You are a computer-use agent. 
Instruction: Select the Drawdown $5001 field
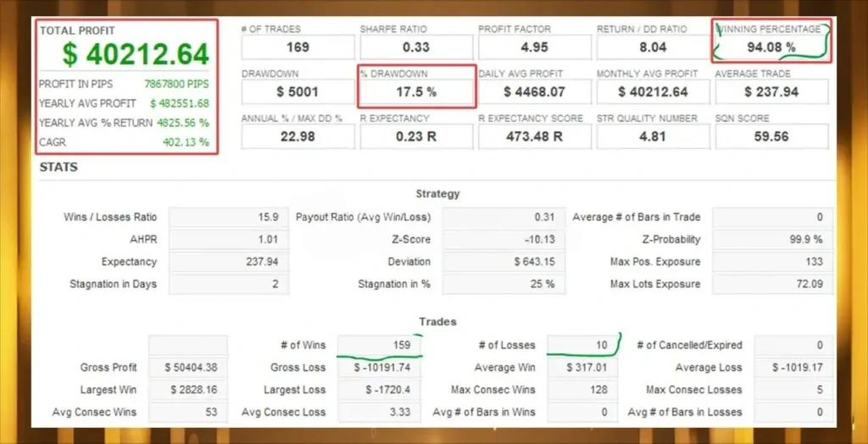298,92
